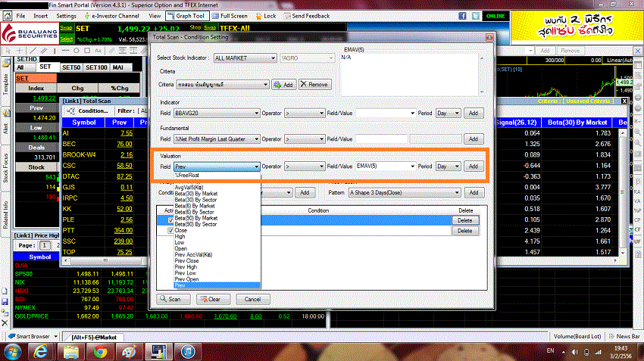Click the Fundamental Field/Value input box
644x361 pixels.
pos(382,139)
